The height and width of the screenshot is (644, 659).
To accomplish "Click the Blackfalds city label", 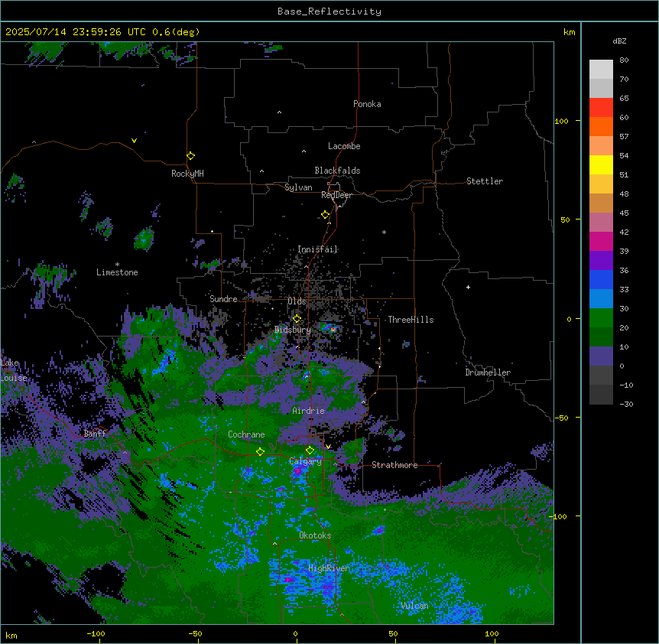I will (x=337, y=171).
